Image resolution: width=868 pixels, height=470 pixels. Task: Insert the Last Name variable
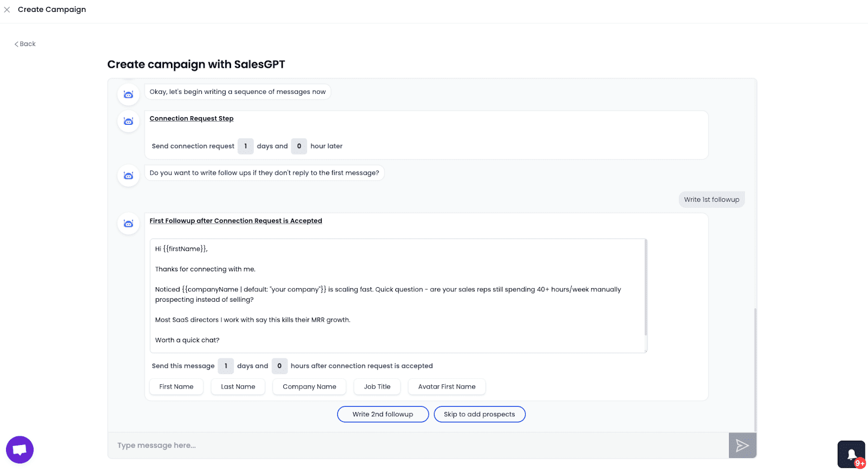[238, 387]
